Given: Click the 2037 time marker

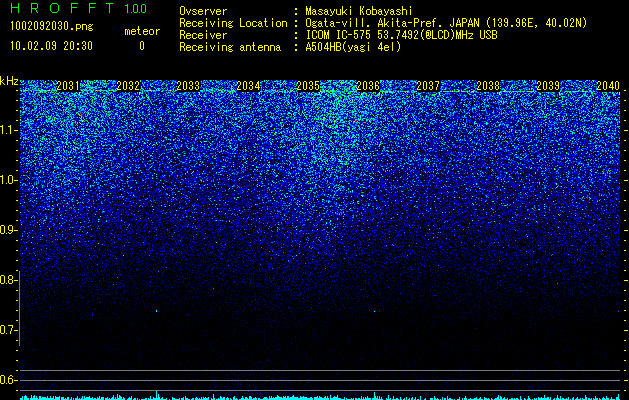Looking at the screenshot, I should click(x=428, y=85).
